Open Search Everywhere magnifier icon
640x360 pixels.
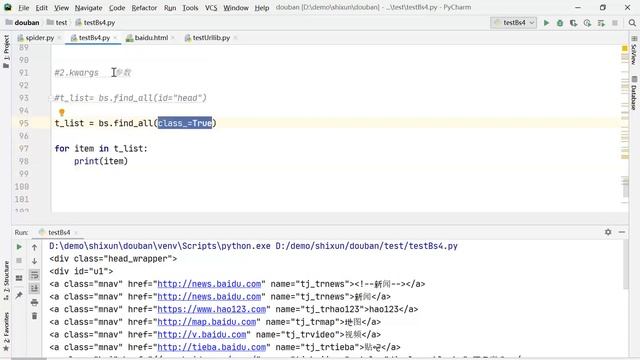pos(632,23)
